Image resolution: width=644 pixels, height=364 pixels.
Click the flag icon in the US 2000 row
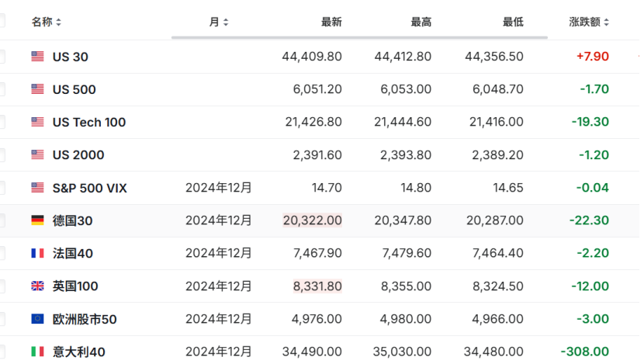[x=37, y=154]
